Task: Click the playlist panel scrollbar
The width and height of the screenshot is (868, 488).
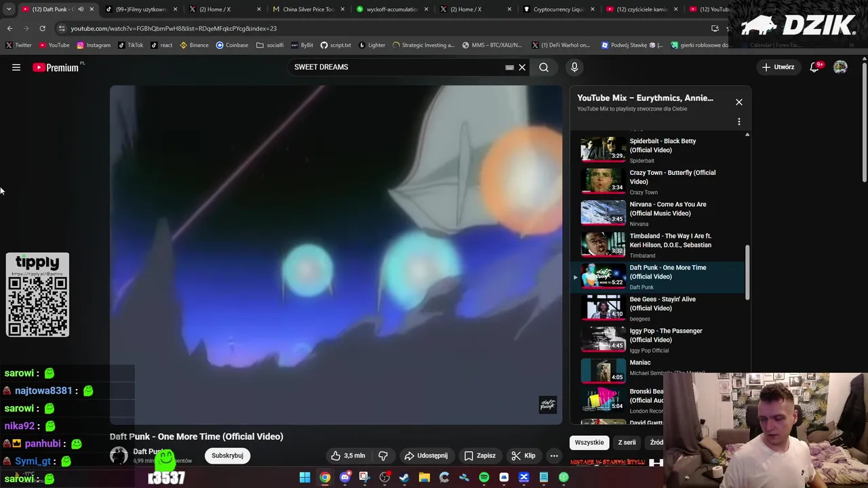Action: [x=747, y=271]
